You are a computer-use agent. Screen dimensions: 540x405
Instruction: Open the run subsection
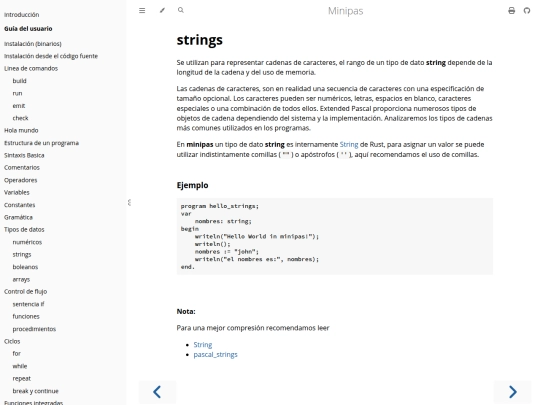tap(17, 93)
